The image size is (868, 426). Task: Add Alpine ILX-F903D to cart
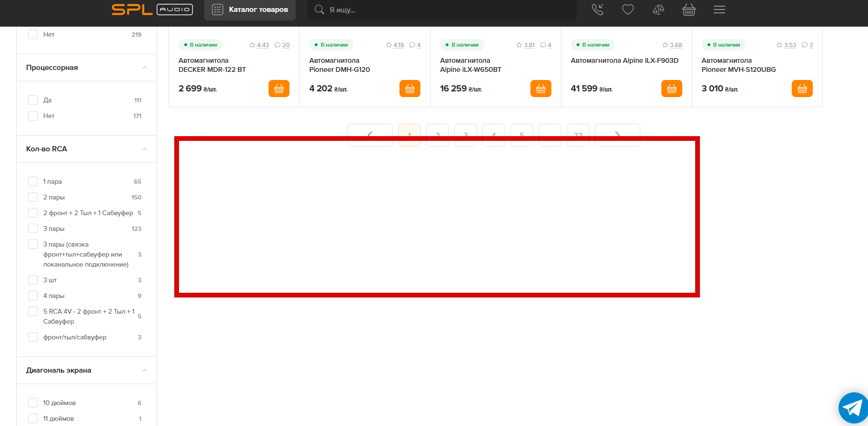click(x=672, y=89)
